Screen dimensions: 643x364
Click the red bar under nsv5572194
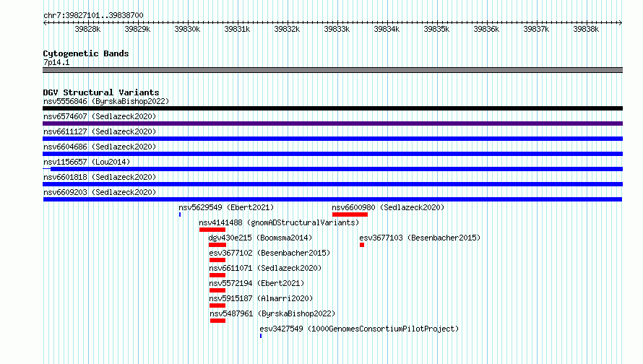click(x=217, y=290)
